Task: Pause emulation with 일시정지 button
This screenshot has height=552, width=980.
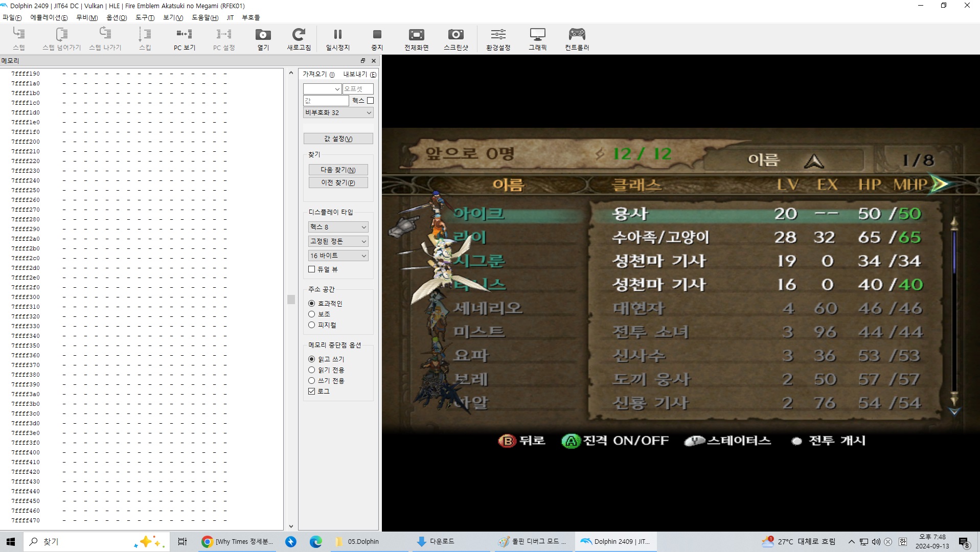Action: click(x=338, y=39)
